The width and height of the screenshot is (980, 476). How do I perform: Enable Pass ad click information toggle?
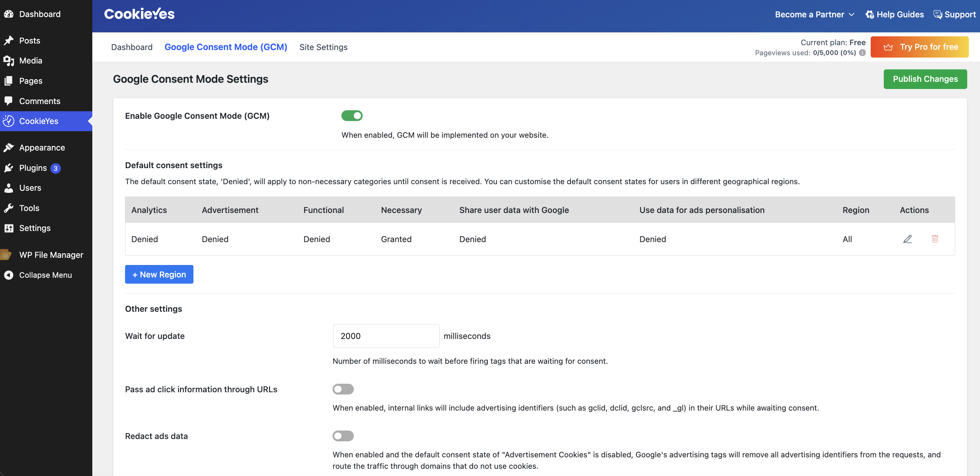(x=343, y=389)
